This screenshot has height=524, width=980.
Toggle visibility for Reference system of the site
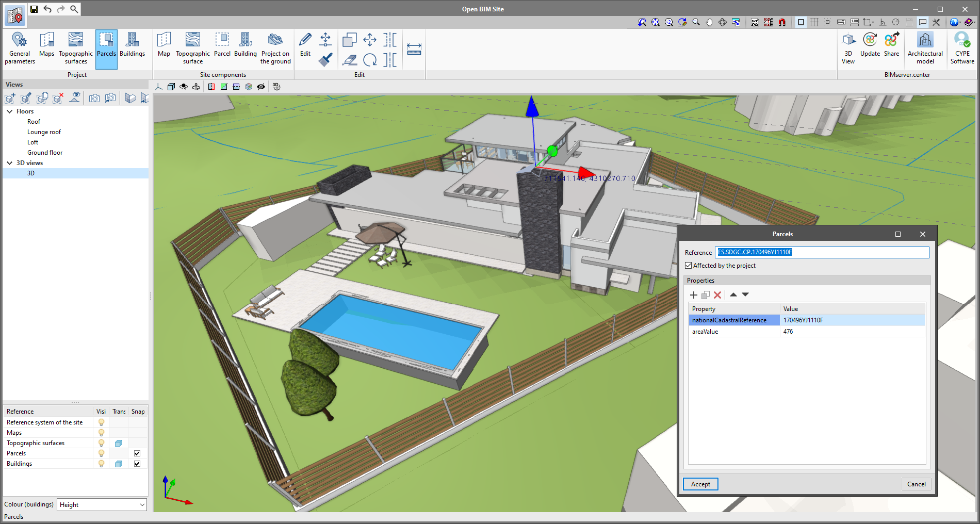[x=101, y=422]
